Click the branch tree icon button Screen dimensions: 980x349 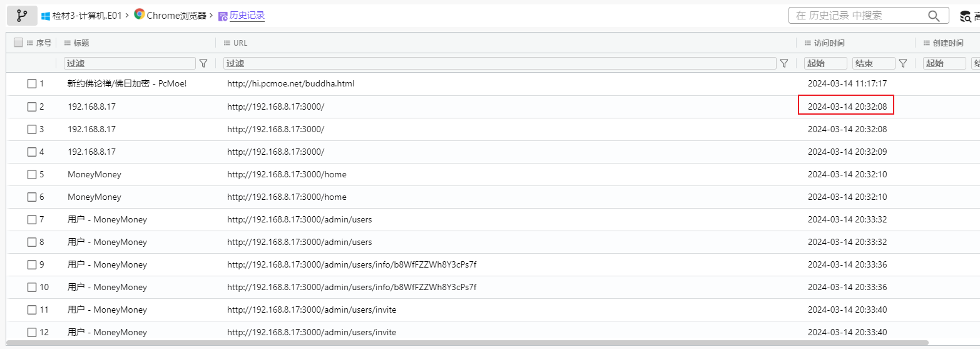click(22, 16)
